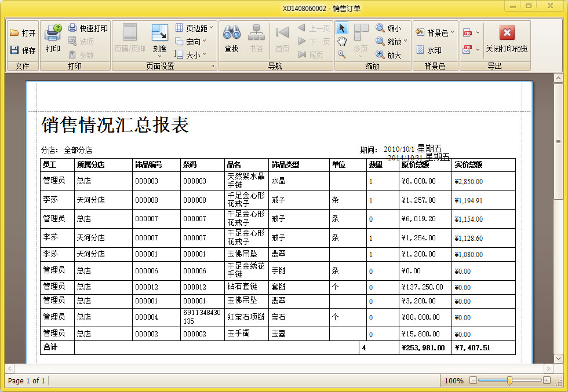Run 快速打印 quick print
568x392 pixels.
[88, 28]
